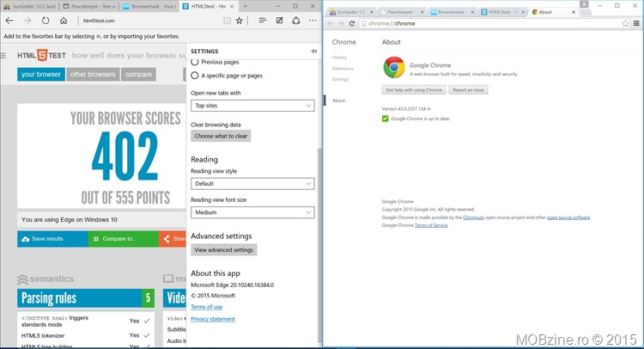This screenshot has height=349, width=644.
Task: Switch to HTML5test tab in Chrome
Action: pos(502,12)
